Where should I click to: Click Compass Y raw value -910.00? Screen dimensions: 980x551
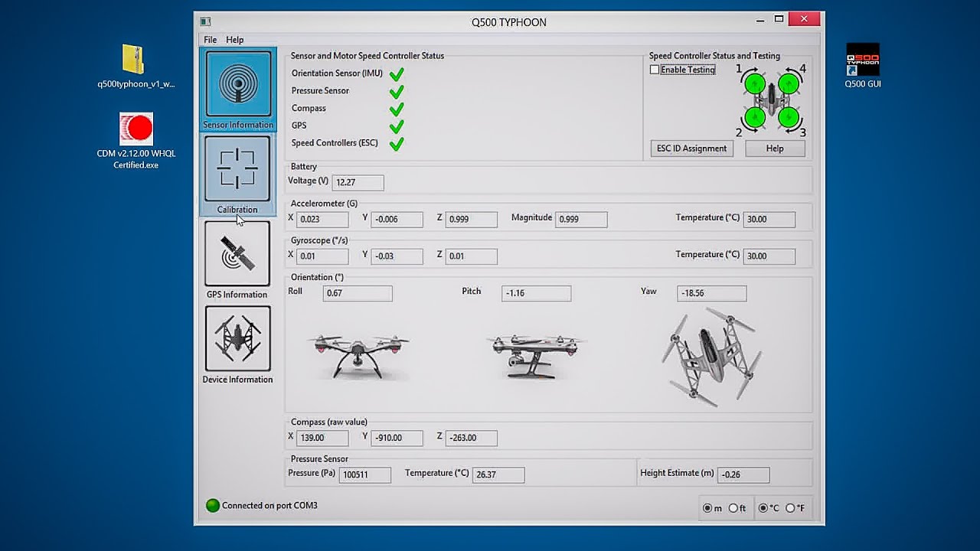(x=397, y=439)
